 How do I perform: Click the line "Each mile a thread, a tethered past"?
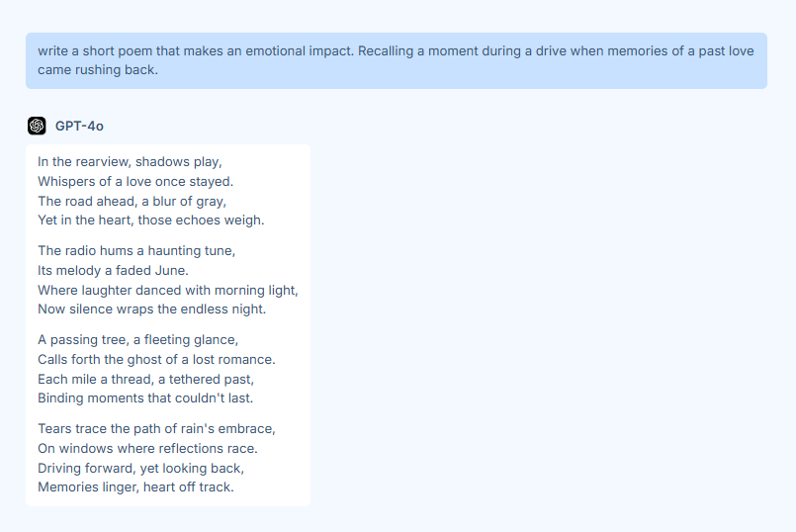(145, 379)
